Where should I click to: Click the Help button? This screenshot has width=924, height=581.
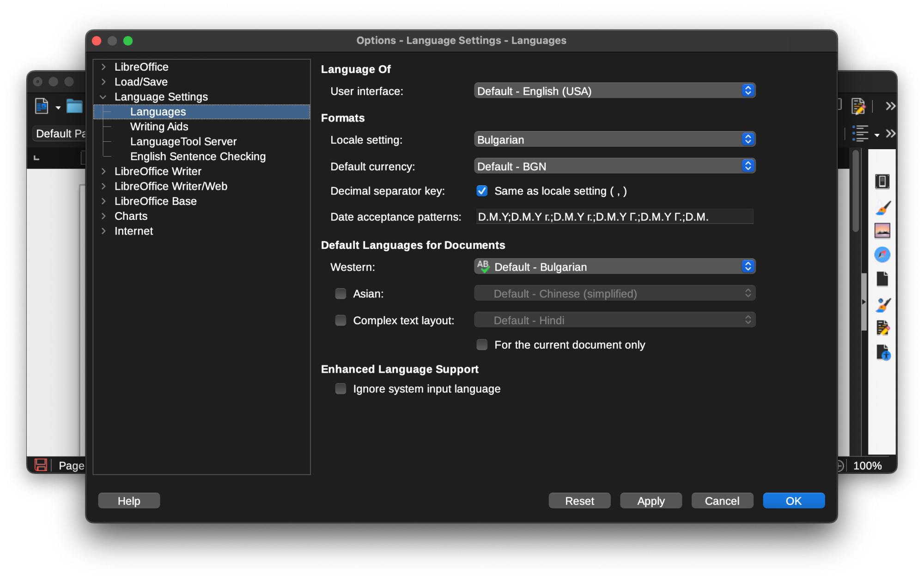click(129, 501)
